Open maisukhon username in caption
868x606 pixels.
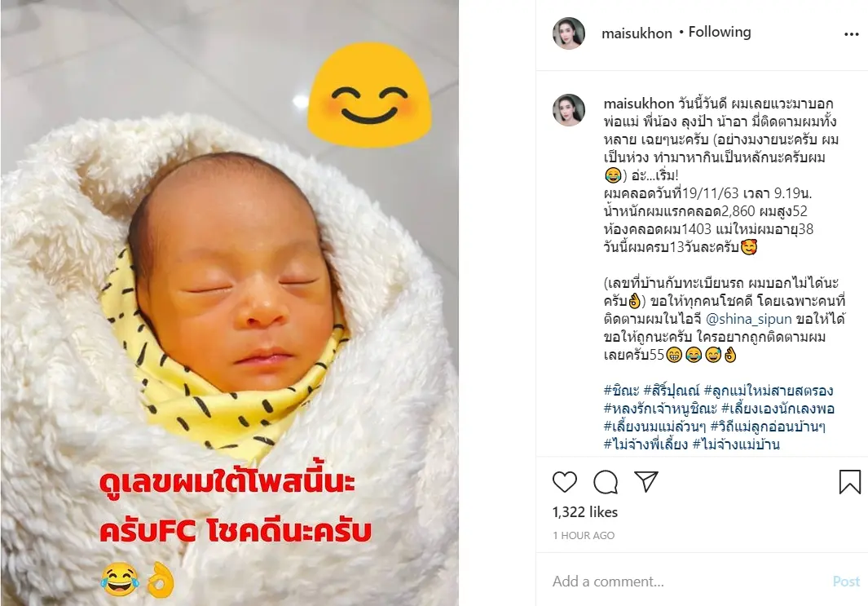(639, 104)
